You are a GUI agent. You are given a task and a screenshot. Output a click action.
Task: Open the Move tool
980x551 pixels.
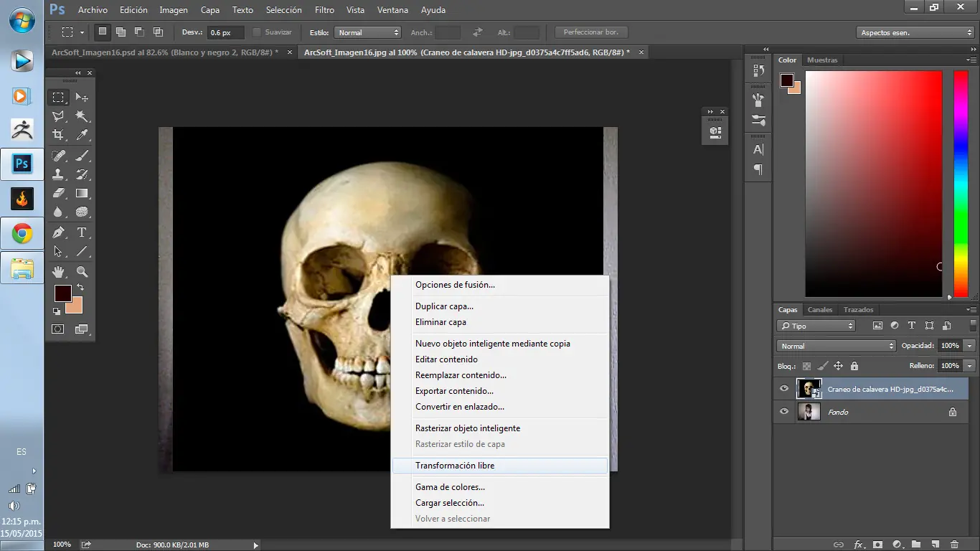coord(80,98)
